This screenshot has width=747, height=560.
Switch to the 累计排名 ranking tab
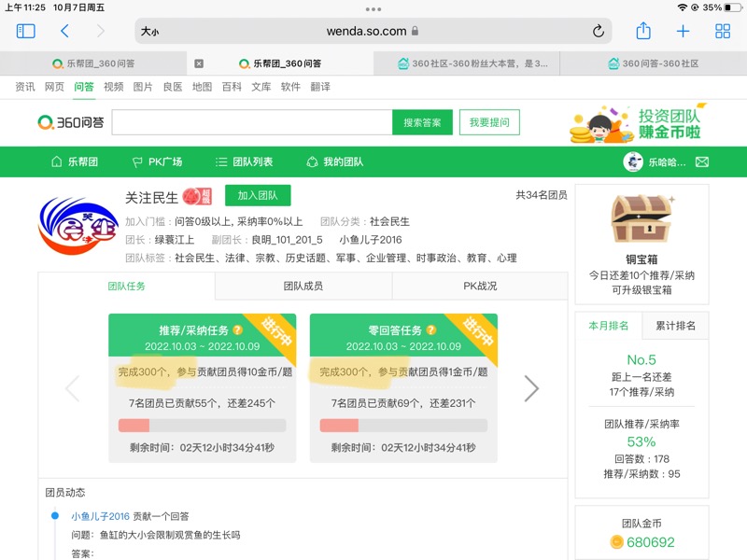tap(675, 326)
